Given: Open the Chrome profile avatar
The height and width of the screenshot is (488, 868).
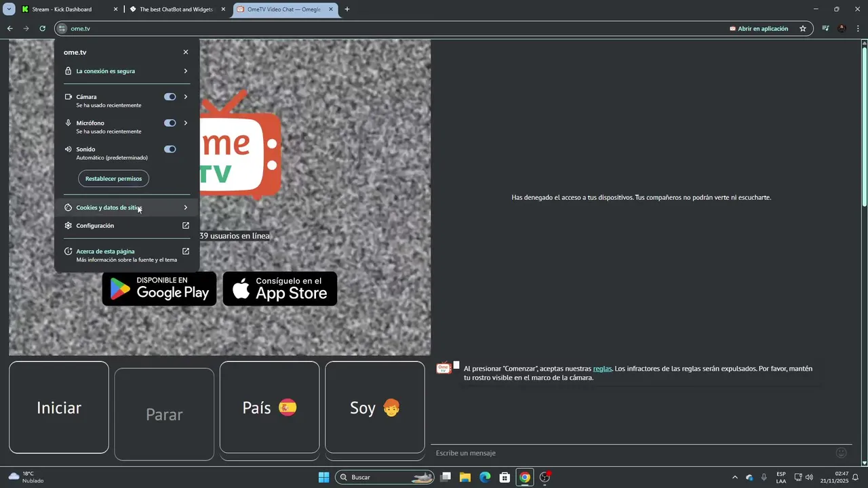Looking at the screenshot, I should tap(842, 28).
